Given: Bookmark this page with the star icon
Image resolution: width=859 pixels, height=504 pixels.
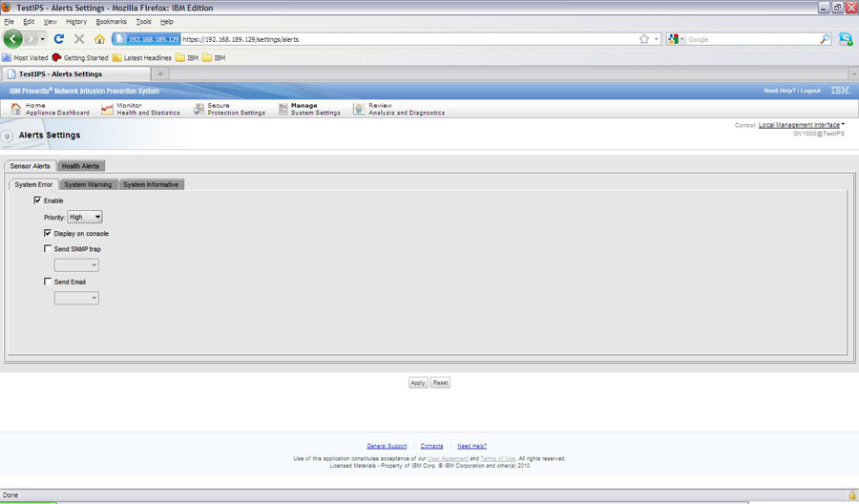Looking at the screenshot, I should tap(644, 39).
